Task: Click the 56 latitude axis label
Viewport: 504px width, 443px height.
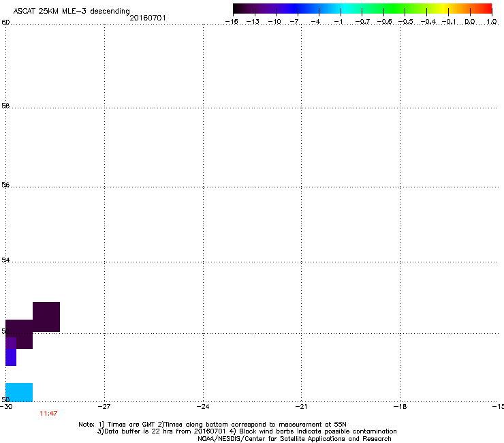Action: tap(5, 185)
